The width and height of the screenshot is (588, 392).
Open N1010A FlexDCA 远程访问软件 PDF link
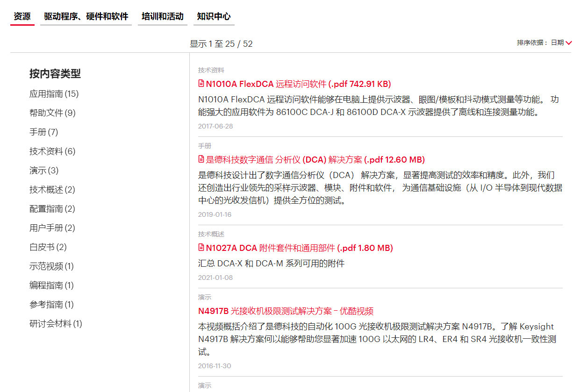coord(298,84)
